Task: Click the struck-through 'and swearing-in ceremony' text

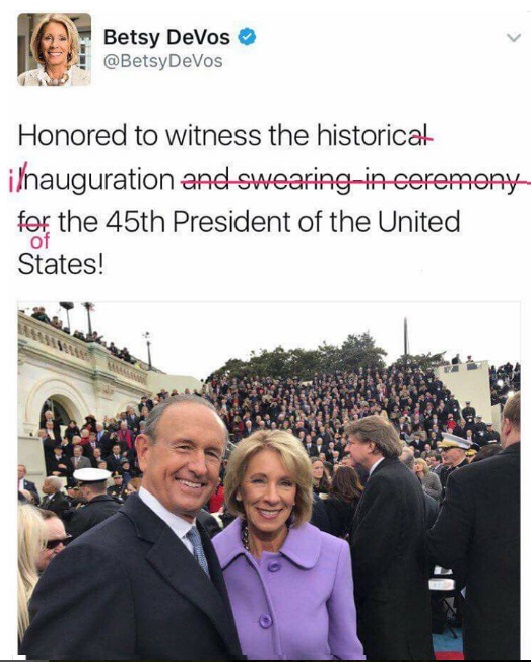Action: click(350, 181)
